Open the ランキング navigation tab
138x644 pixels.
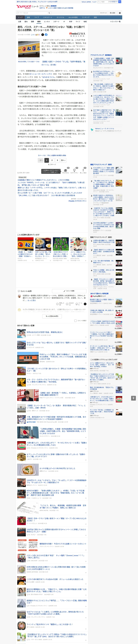tap(86, 17)
